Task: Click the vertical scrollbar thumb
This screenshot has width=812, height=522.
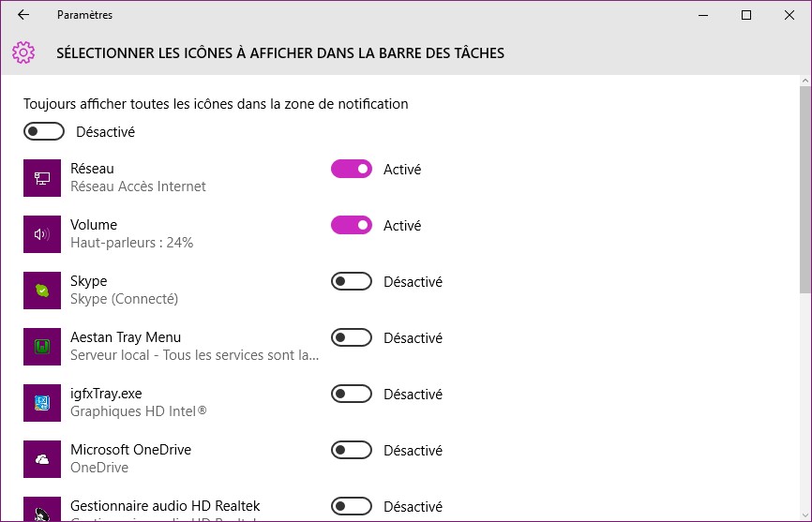Action: [x=804, y=187]
